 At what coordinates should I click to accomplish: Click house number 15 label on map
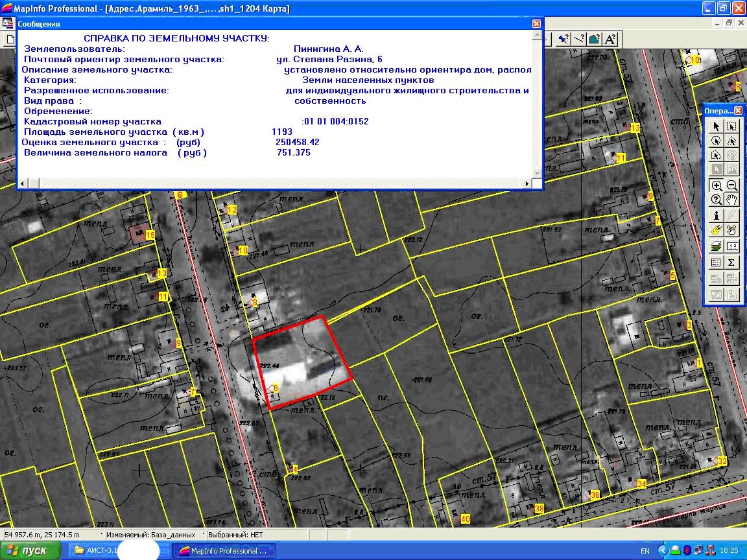tap(150, 235)
